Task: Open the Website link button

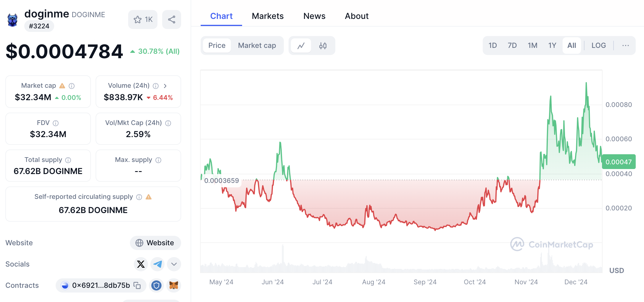Action: [155, 243]
